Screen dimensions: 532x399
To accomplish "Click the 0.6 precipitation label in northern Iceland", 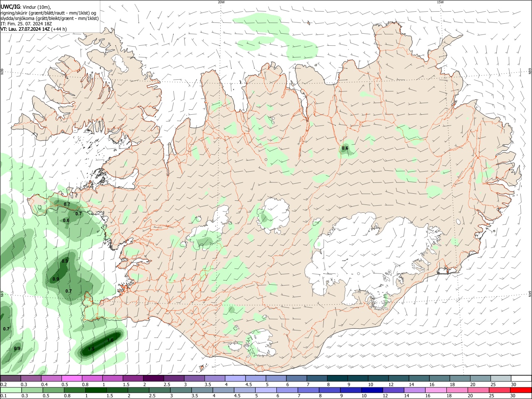I will click(x=345, y=148).
